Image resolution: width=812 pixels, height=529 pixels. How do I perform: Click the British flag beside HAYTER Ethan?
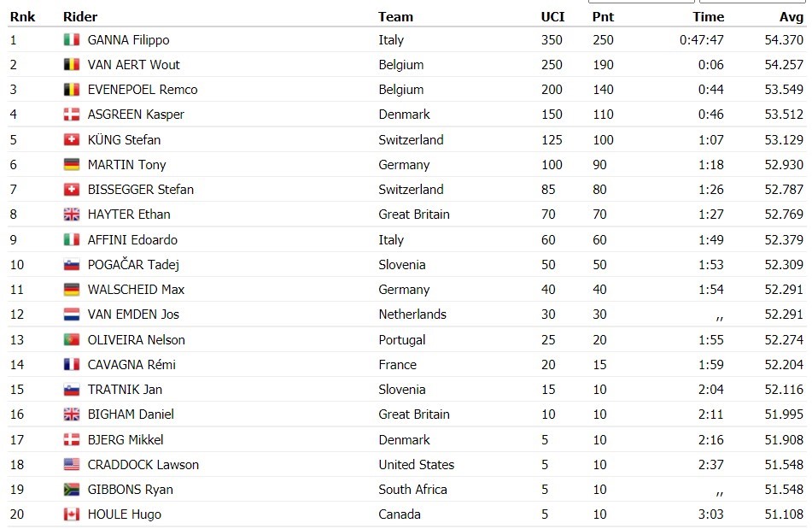72,215
